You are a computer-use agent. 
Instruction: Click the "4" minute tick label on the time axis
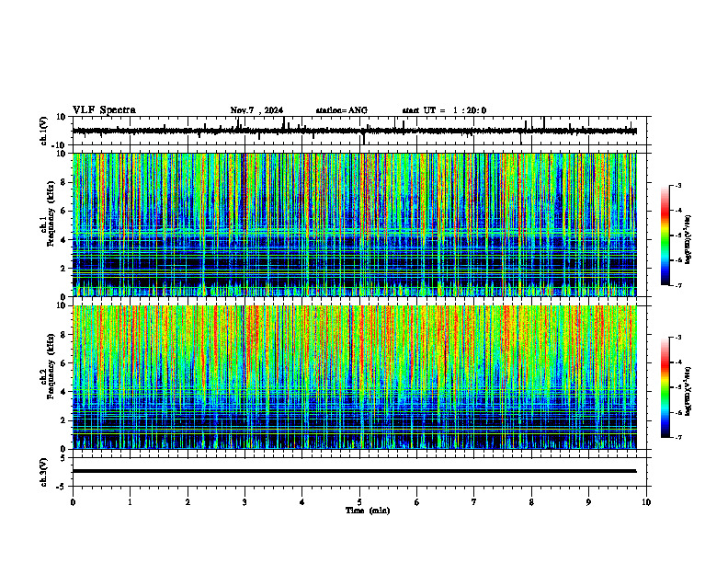coord(302,502)
